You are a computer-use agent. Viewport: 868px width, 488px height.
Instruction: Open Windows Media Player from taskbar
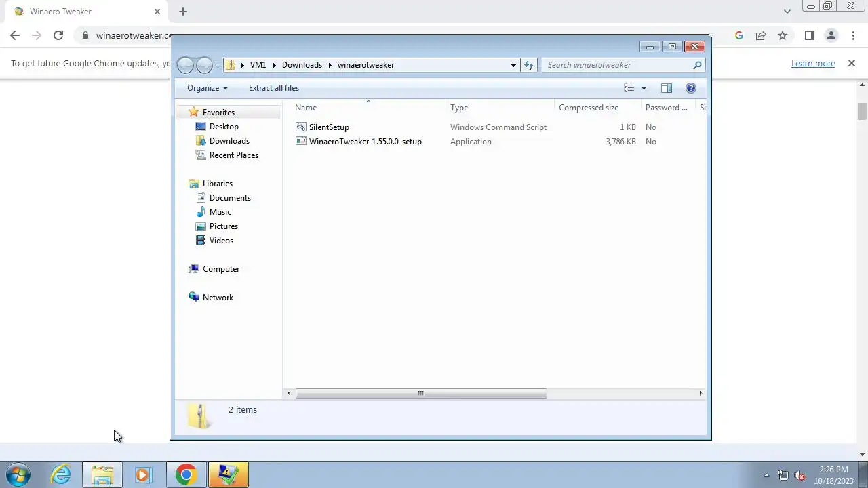click(143, 474)
